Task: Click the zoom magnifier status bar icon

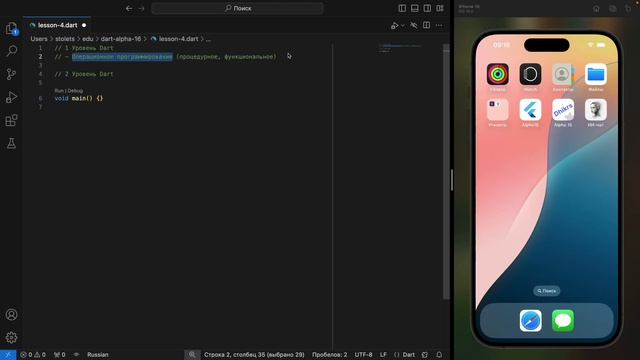Action: 192,355
